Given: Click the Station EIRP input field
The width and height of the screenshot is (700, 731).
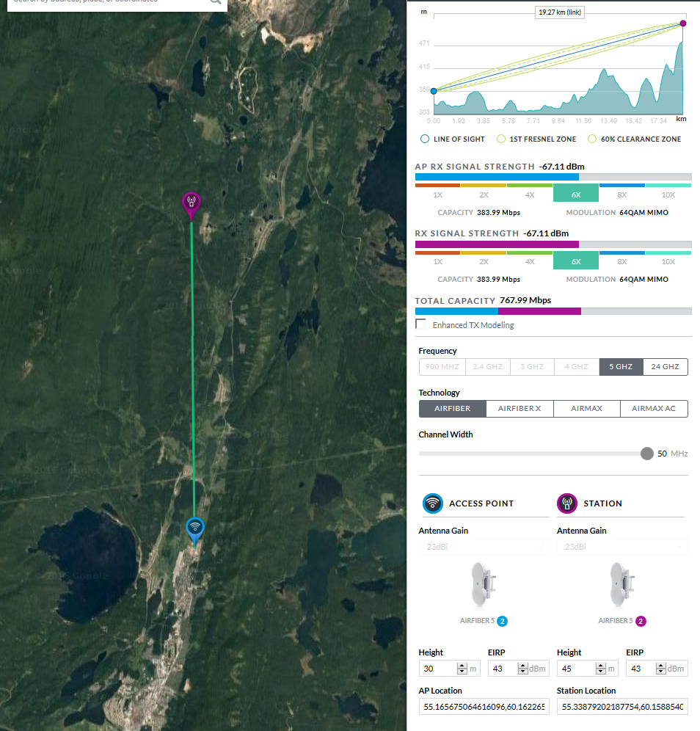Looking at the screenshot, I should 657,669.
